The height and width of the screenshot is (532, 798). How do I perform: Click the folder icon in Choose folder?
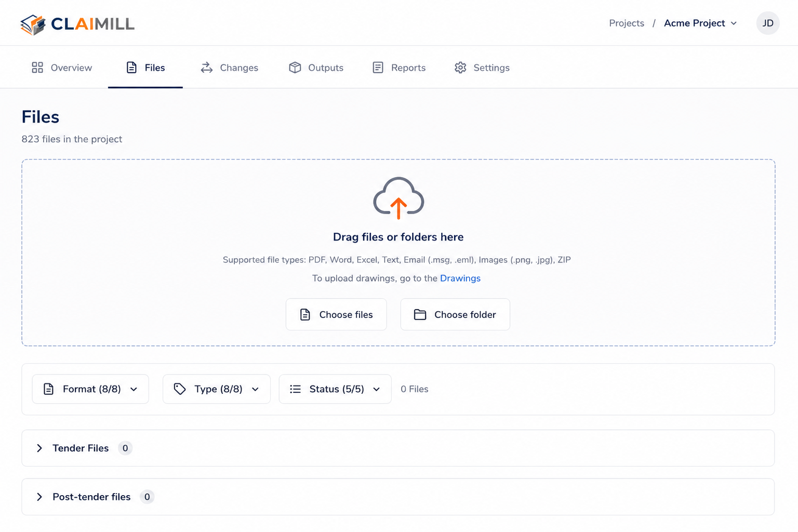click(x=420, y=314)
